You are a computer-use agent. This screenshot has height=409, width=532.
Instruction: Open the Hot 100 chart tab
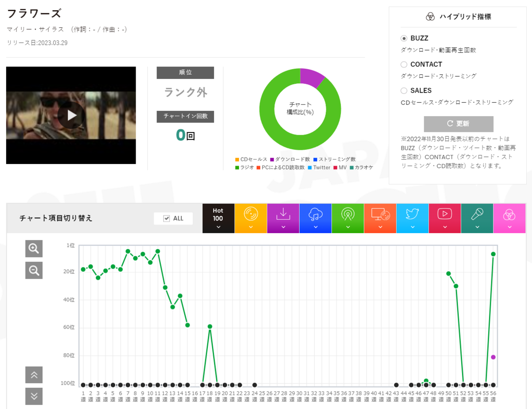point(218,218)
